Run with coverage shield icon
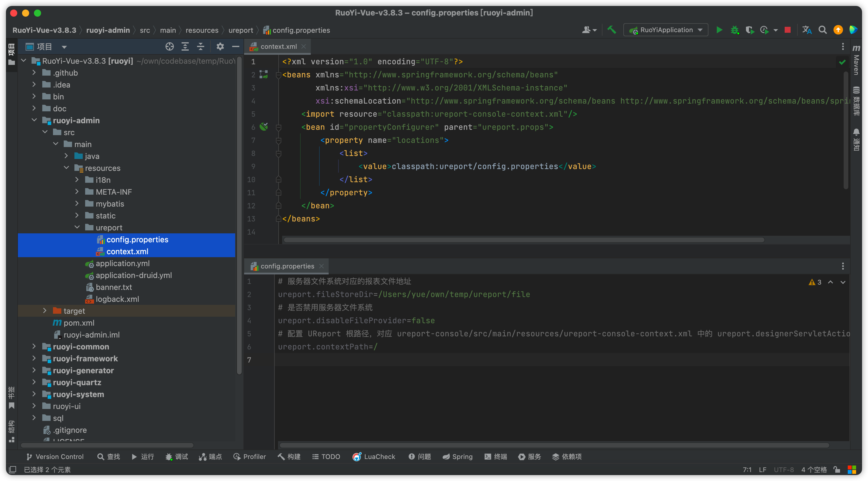The image size is (868, 481). point(750,30)
